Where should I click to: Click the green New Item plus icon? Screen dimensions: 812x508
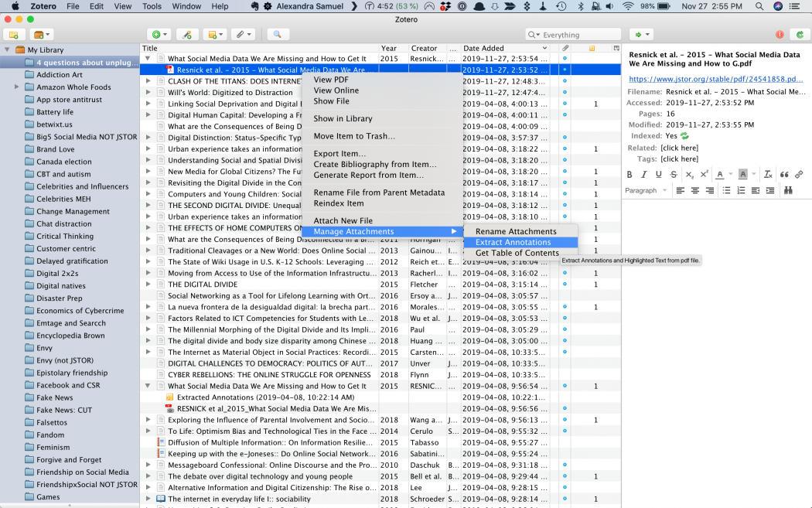click(159, 35)
